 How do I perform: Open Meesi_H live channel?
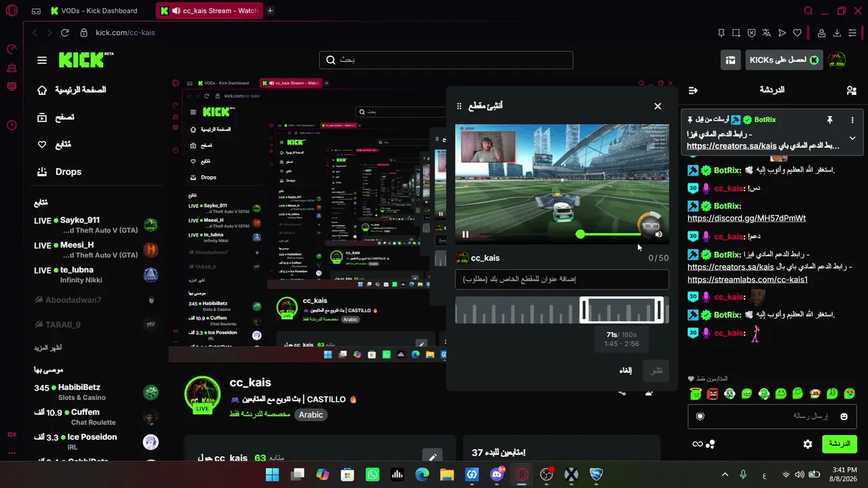96,249
